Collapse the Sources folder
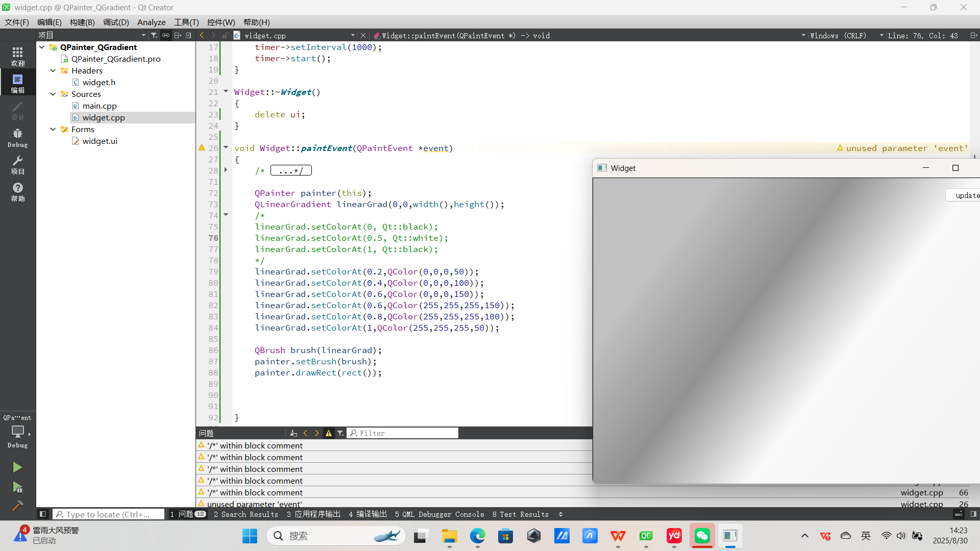980x551 pixels. (53, 94)
